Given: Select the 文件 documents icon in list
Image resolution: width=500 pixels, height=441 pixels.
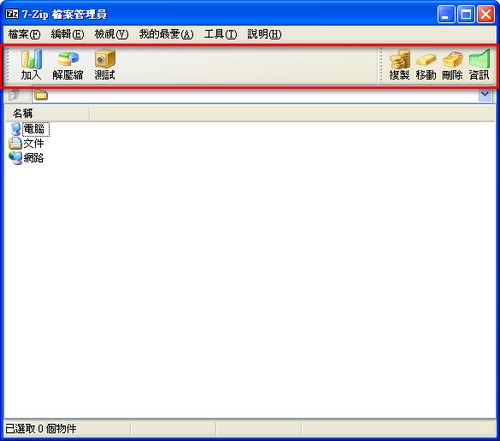Looking at the screenshot, I should point(15,143).
